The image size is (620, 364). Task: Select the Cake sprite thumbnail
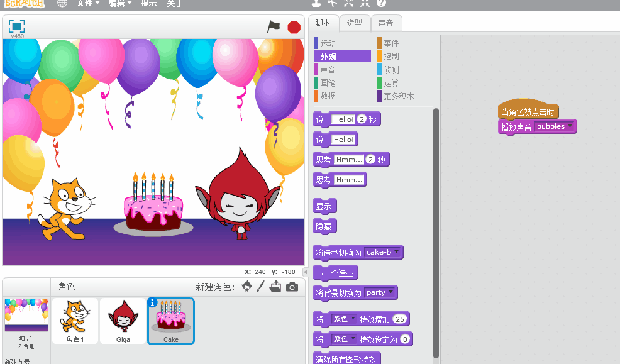[x=171, y=321]
